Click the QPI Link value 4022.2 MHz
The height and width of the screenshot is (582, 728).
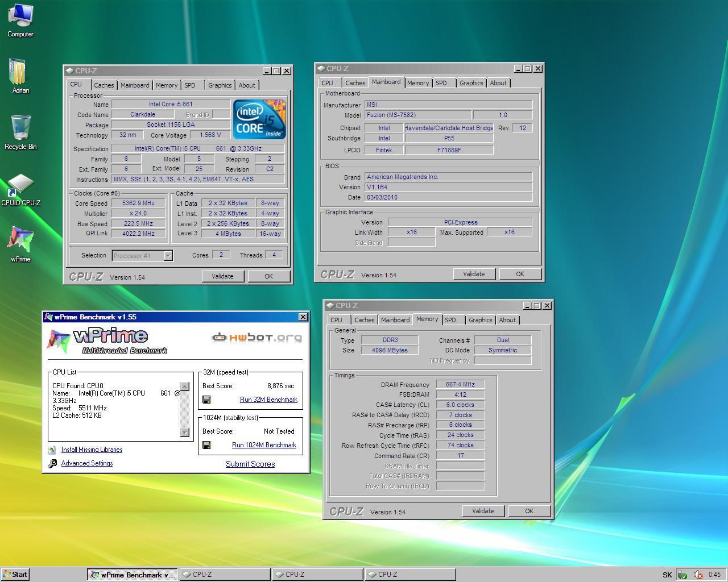click(x=138, y=234)
